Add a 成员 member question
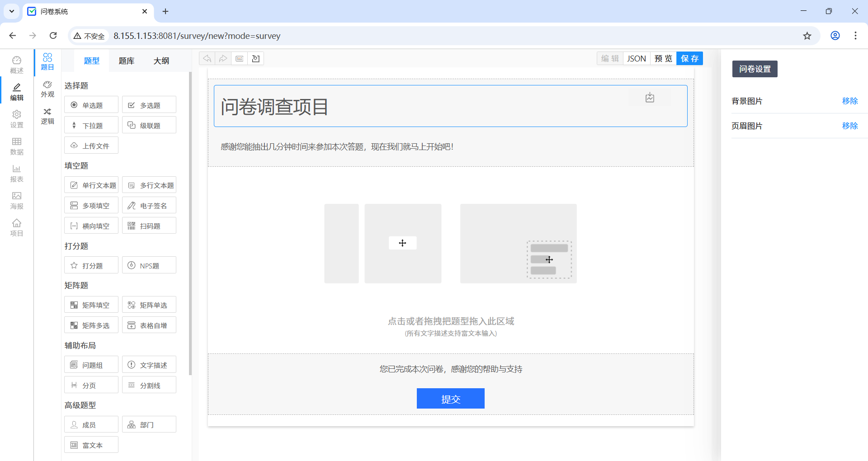The height and width of the screenshot is (461, 868). coord(91,424)
